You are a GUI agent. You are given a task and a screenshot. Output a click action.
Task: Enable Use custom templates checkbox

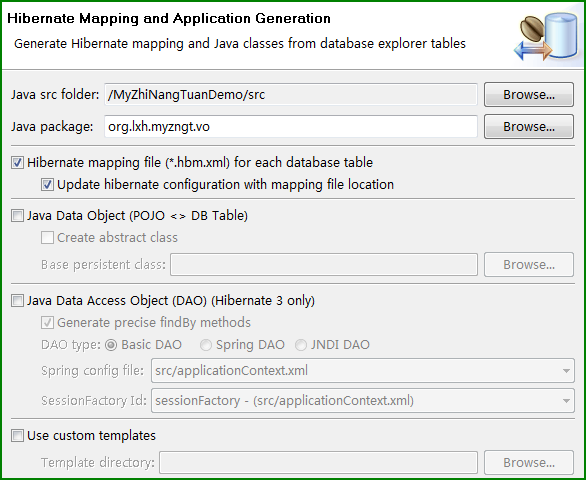(17, 436)
